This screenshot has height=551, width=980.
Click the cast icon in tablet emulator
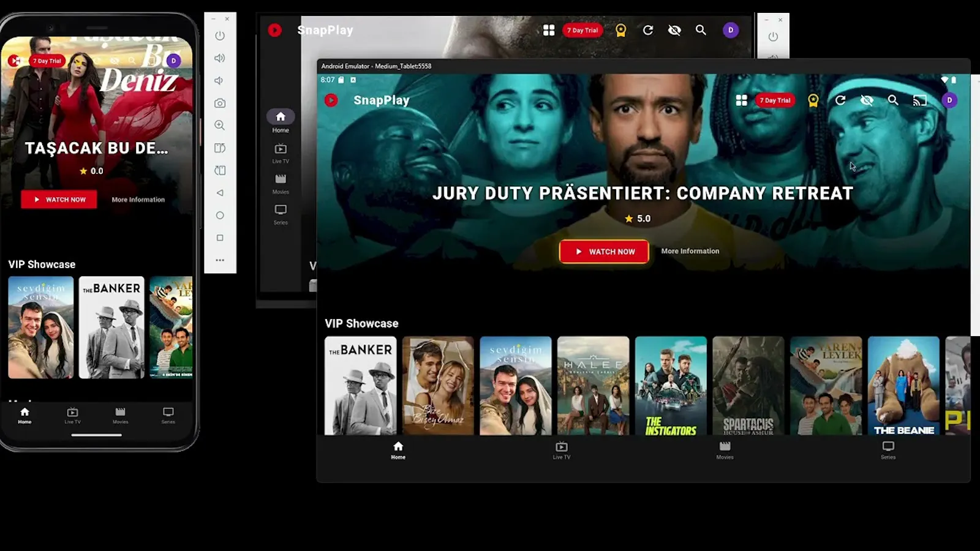tap(920, 100)
